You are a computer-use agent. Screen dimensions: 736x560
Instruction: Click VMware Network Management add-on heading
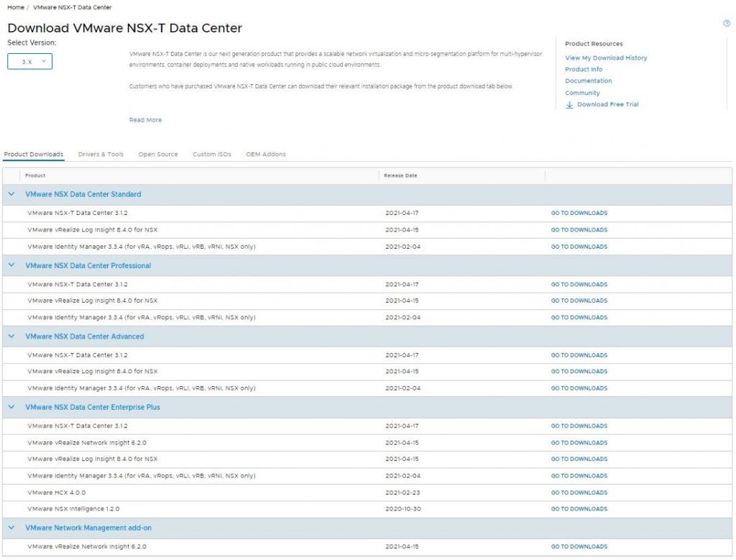tap(88, 528)
